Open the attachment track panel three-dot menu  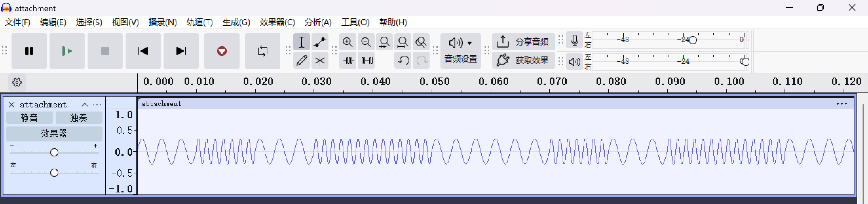[x=97, y=105]
